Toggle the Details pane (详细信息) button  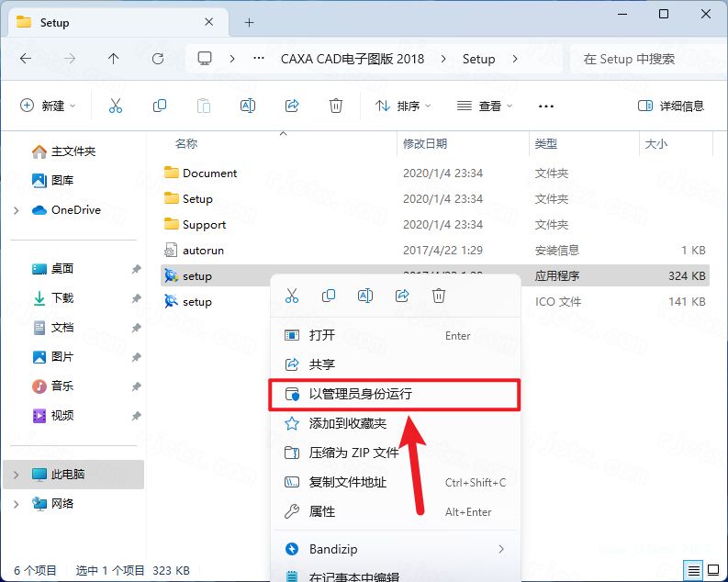click(671, 106)
